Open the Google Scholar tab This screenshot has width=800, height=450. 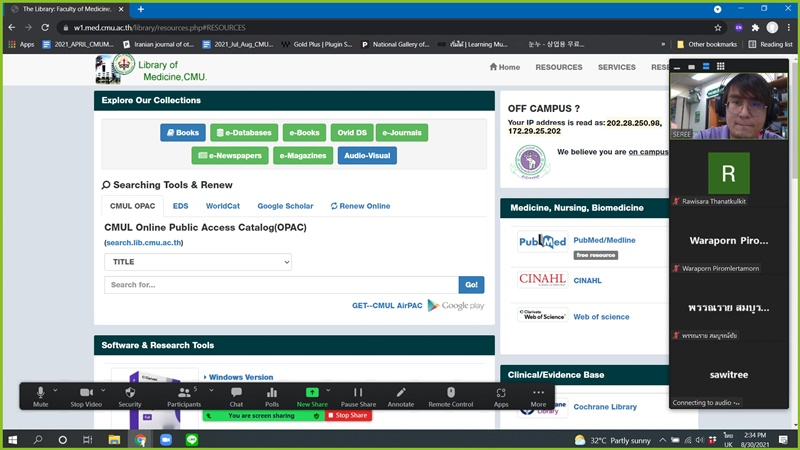285,206
